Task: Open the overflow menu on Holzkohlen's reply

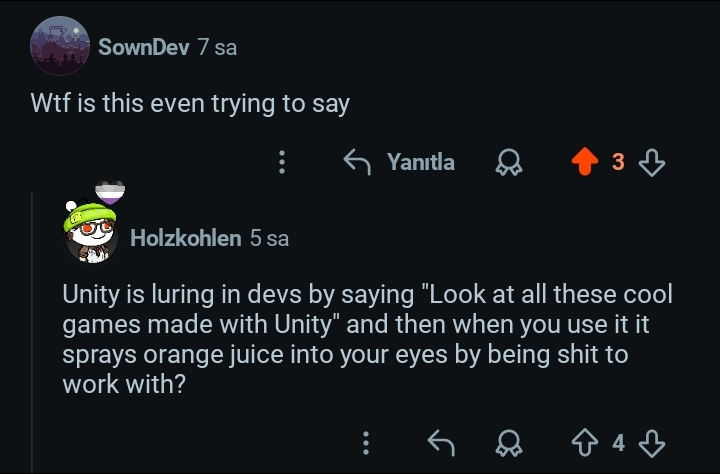Action: click(x=367, y=442)
